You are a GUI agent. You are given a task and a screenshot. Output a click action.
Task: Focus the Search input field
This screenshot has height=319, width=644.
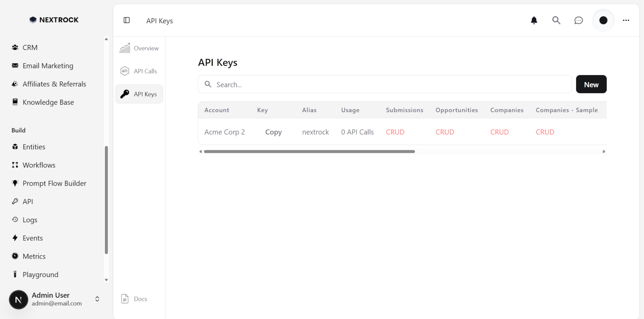click(x=385, y=84)
